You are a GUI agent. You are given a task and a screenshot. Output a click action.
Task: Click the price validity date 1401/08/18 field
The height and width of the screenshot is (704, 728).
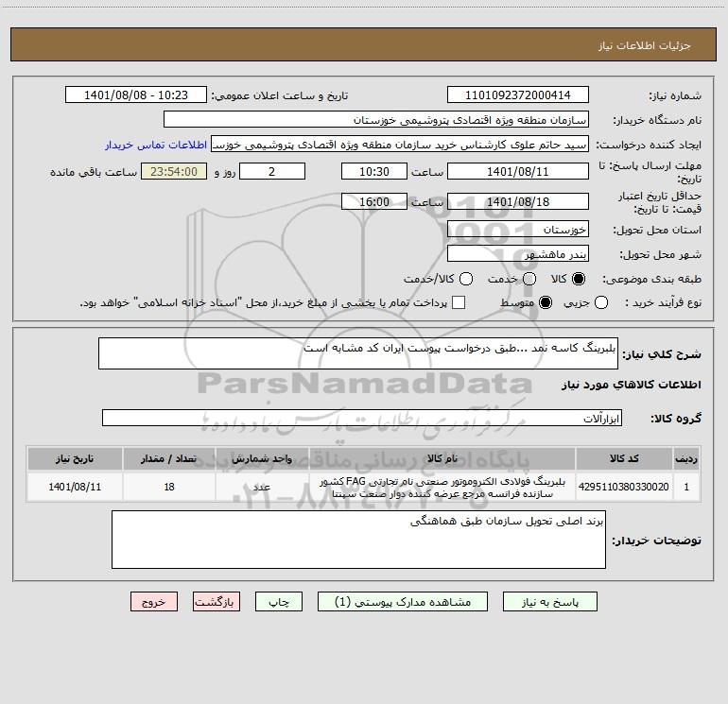pos(518,201)
